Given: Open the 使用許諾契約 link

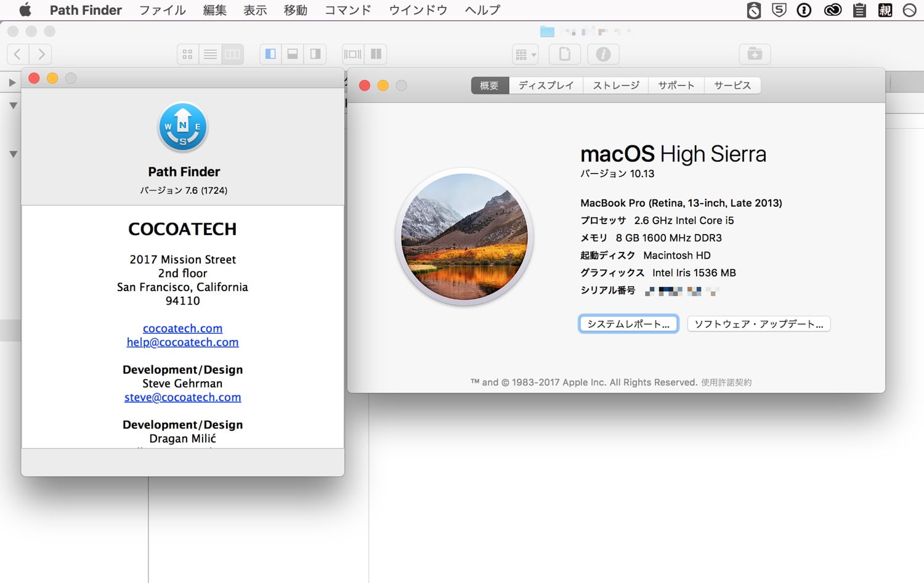Looking at the screenshot, I should click(x=726, y=382).
